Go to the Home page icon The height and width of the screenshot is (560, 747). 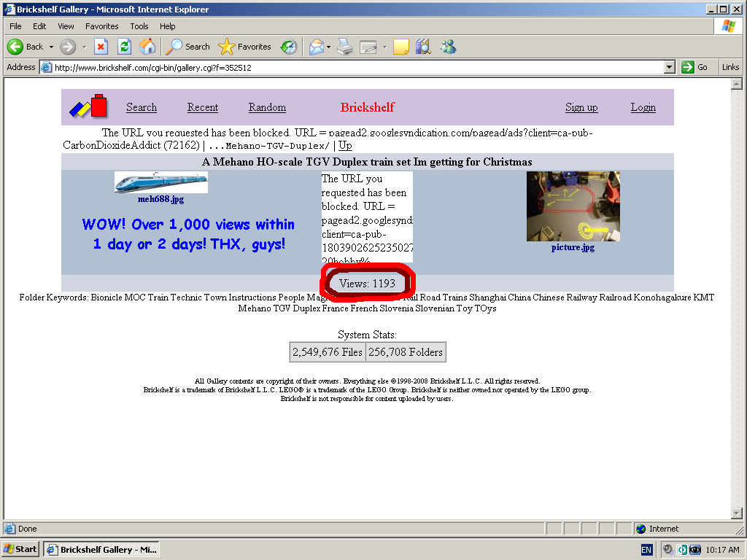click(147, 47)
